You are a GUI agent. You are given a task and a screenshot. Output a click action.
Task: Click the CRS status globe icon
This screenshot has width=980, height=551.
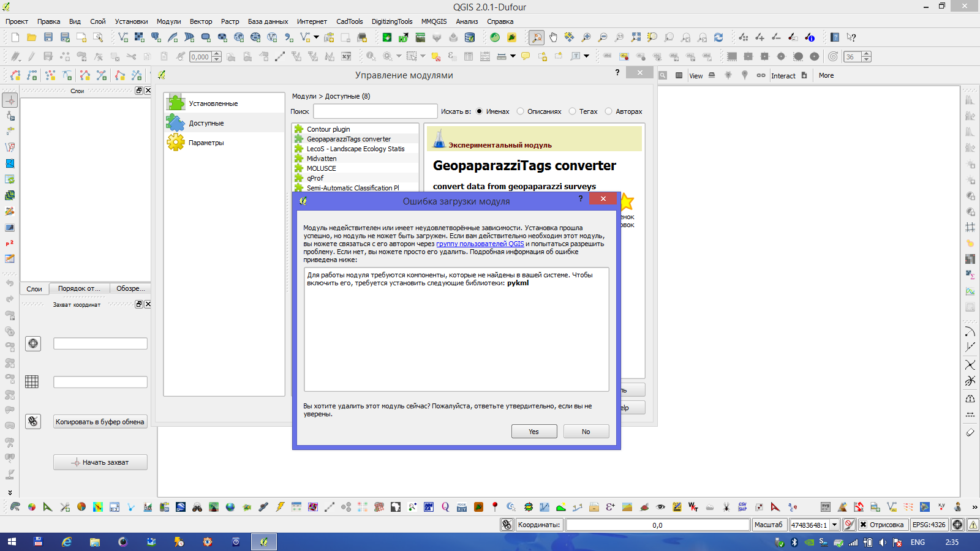[957, 525]
